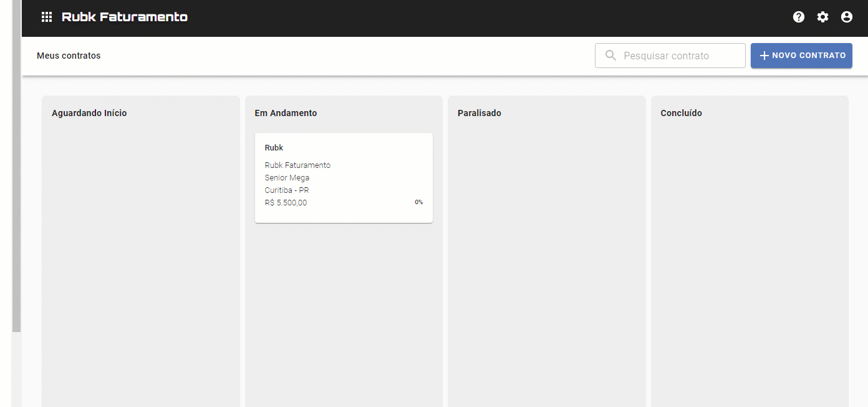868x407 pixels.
Task: Click the search magnifier icon
Action: click(x=610, y=56)
